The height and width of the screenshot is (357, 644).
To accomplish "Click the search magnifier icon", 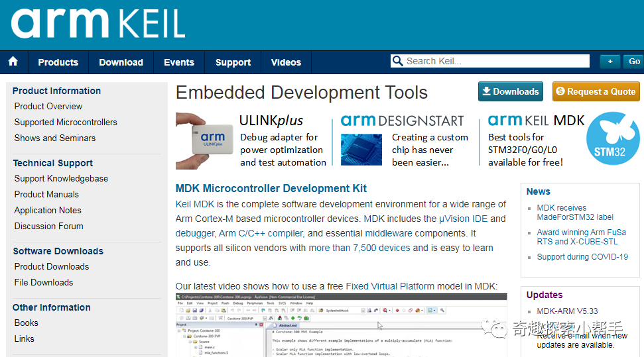I will [x=397, y=61].
